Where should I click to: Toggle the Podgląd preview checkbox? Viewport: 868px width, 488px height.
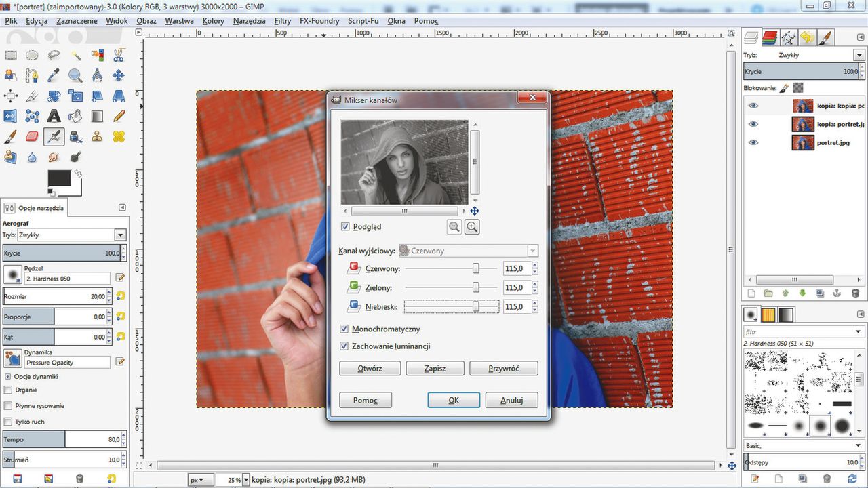click(x=345, y=227)
